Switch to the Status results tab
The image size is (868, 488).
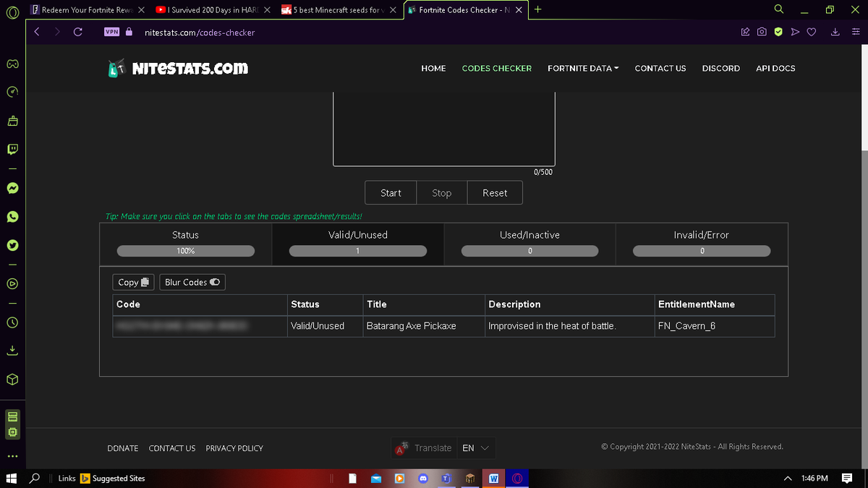[186, 244]
